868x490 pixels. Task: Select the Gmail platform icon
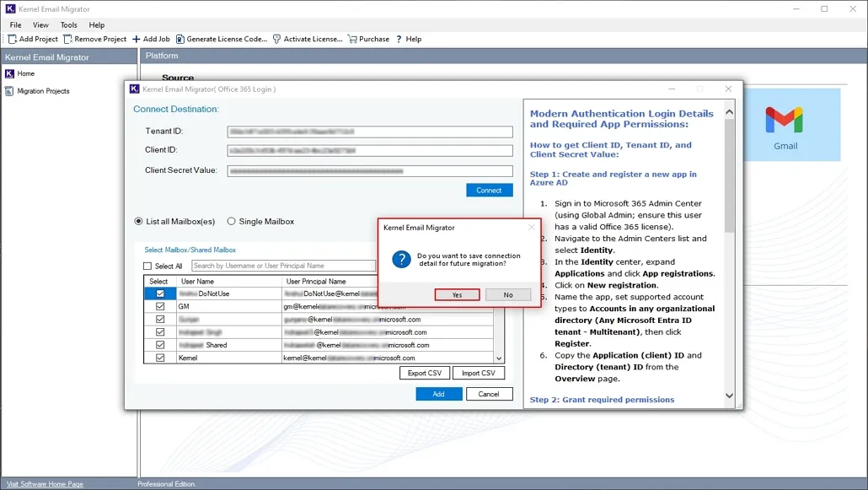click(x=784, y=118)
